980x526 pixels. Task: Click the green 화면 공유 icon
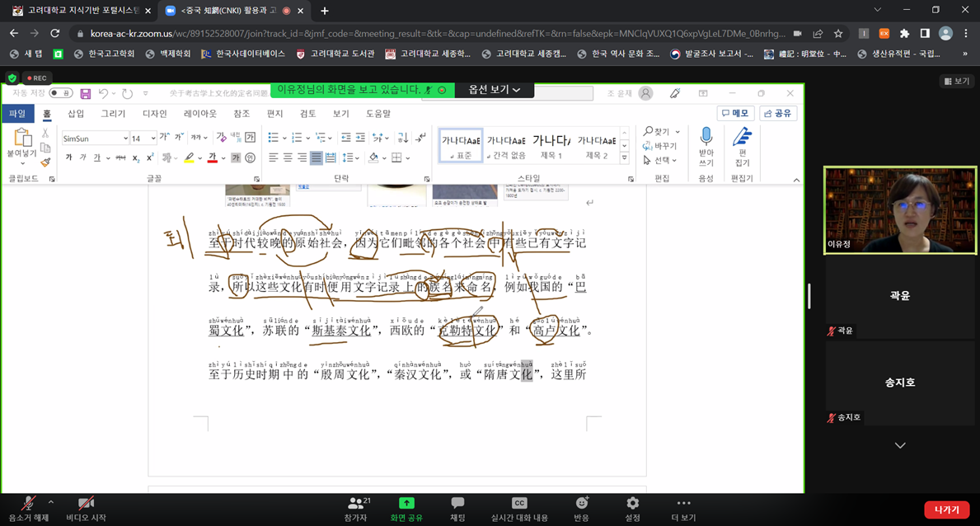[406, 504]
